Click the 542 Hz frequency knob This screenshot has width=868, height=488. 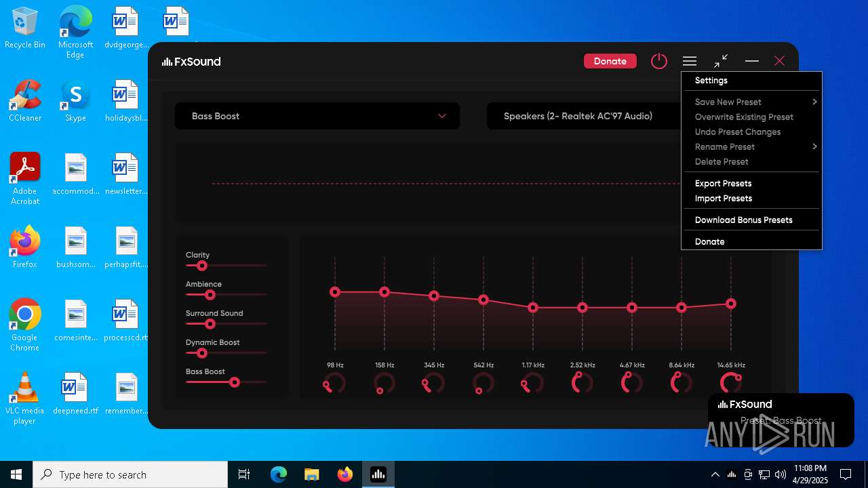(484, 383)
